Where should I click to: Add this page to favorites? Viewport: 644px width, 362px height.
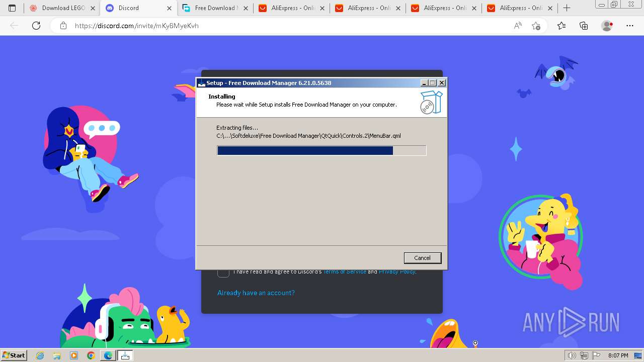click(536, 26)
